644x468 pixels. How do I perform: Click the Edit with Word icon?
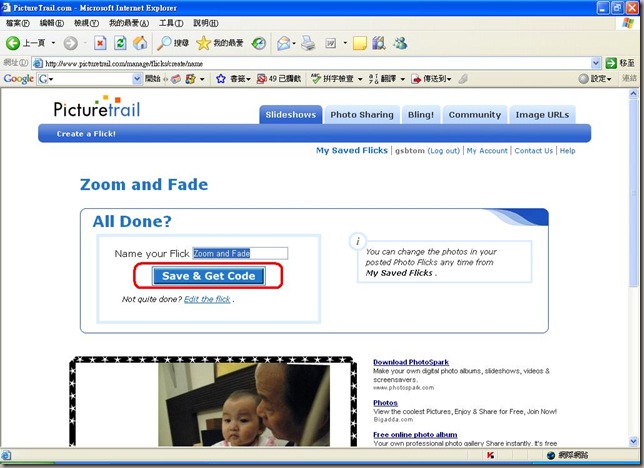(331, 43)
